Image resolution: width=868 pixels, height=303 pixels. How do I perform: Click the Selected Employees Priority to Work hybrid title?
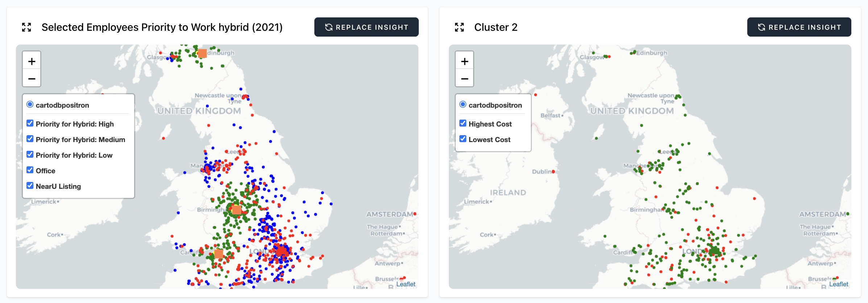[x=162, y=27]
